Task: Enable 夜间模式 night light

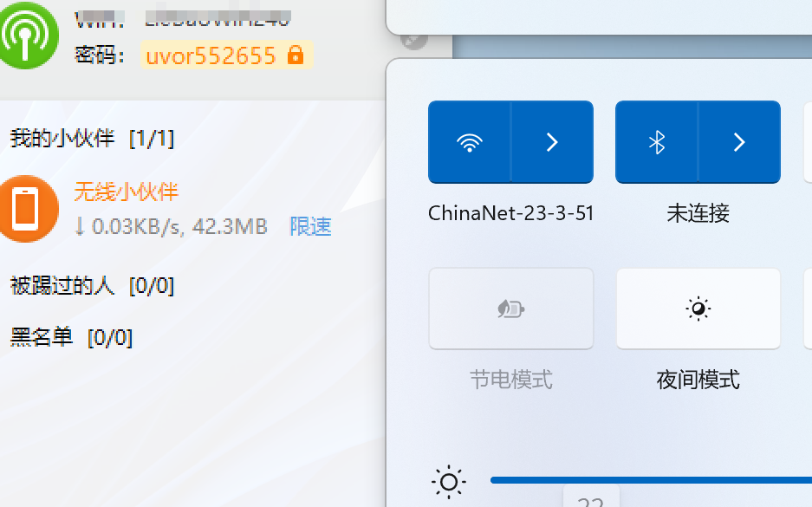Action: pyautogui.click(x=698, y=309)
